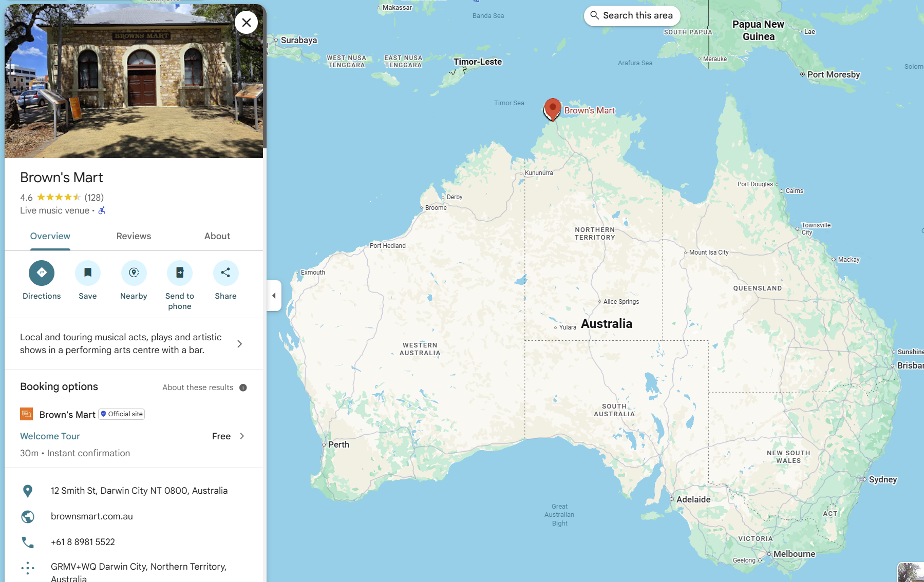Click the Makassar city label
Viewport: 924px width, 582px height.
pyautogui.click(x=397, y=8)
